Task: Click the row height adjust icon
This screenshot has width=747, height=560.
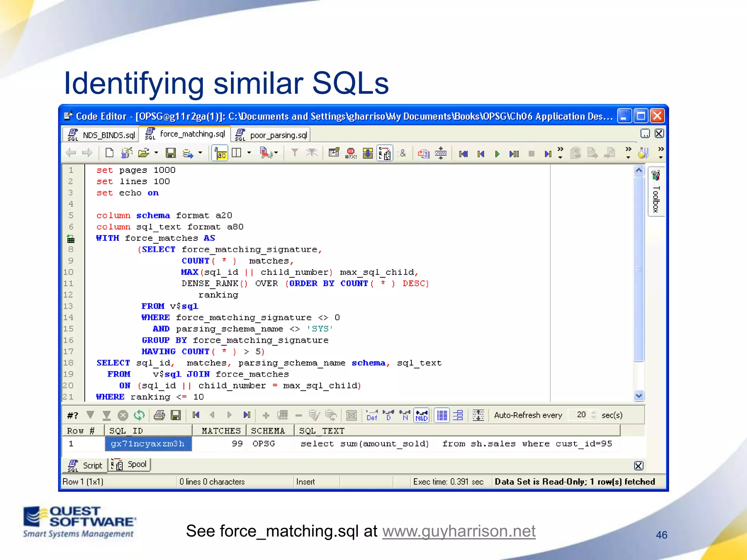Action: [x=478, y=415]
